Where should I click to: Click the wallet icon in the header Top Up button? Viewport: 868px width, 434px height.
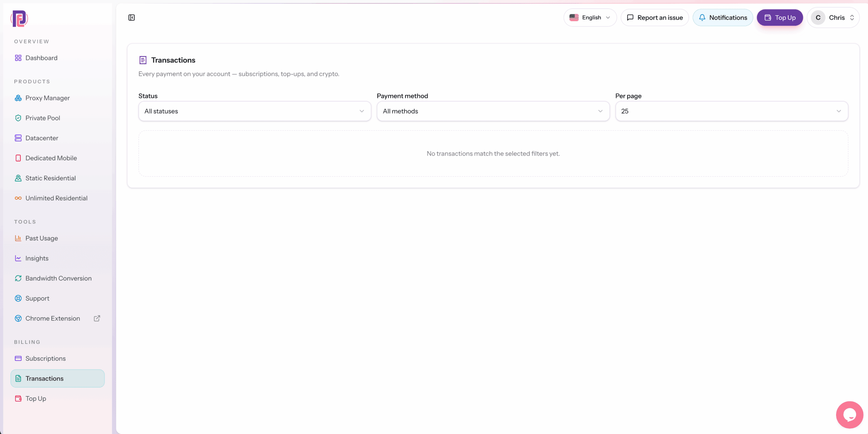click(768, 18)
